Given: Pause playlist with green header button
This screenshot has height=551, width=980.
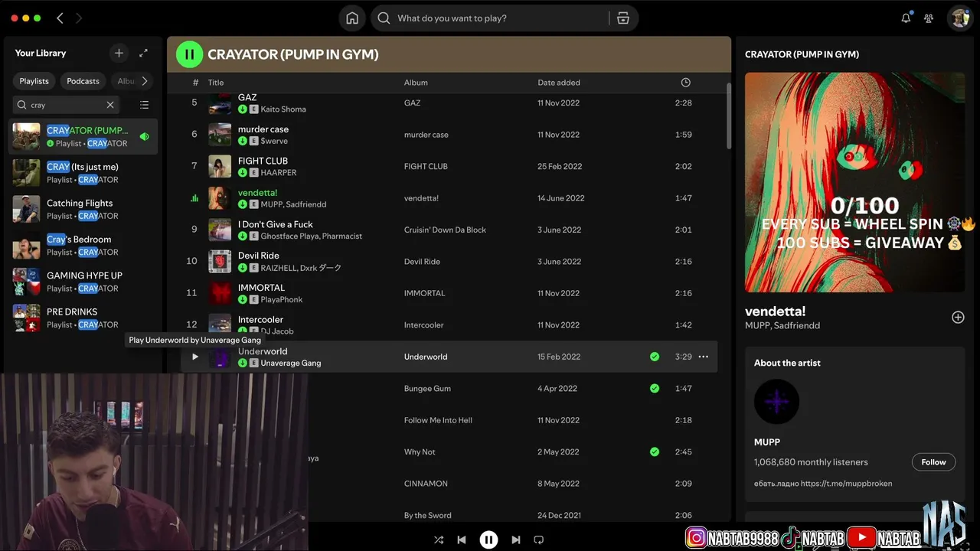Looking at the screenshot, I should pyautogui.click(x=189, y=54).
